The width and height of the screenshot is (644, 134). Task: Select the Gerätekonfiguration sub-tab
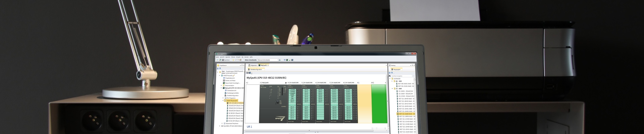click(x=256, y=69)
